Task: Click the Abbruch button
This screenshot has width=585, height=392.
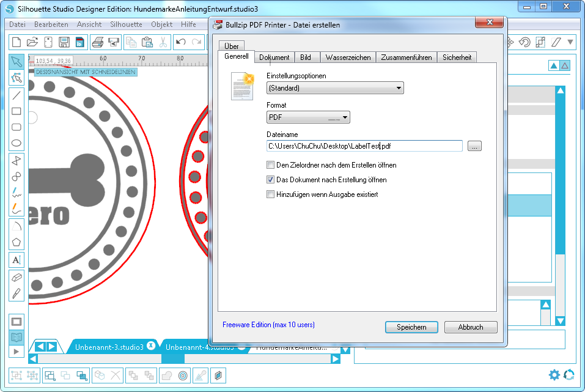Action: click(x=471, y=327)
